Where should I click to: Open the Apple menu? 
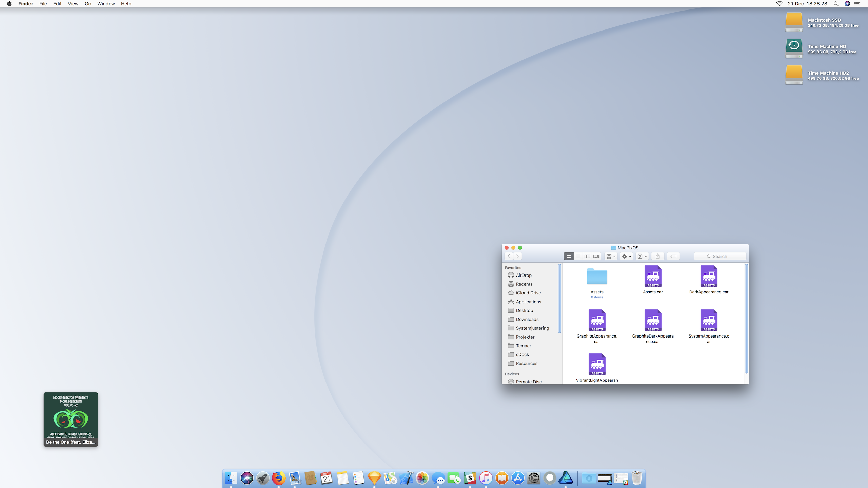[x=9, y=4]
